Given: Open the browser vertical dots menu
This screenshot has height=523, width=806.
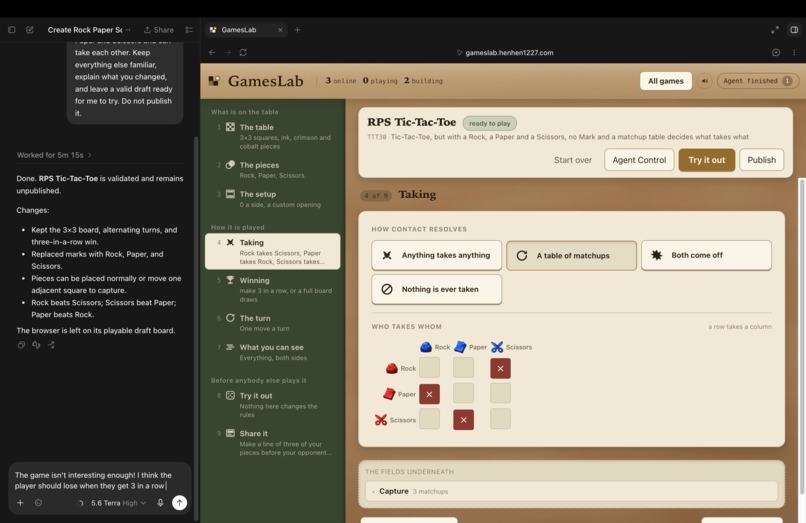Looking at the screenshot, I should (794, 52).
